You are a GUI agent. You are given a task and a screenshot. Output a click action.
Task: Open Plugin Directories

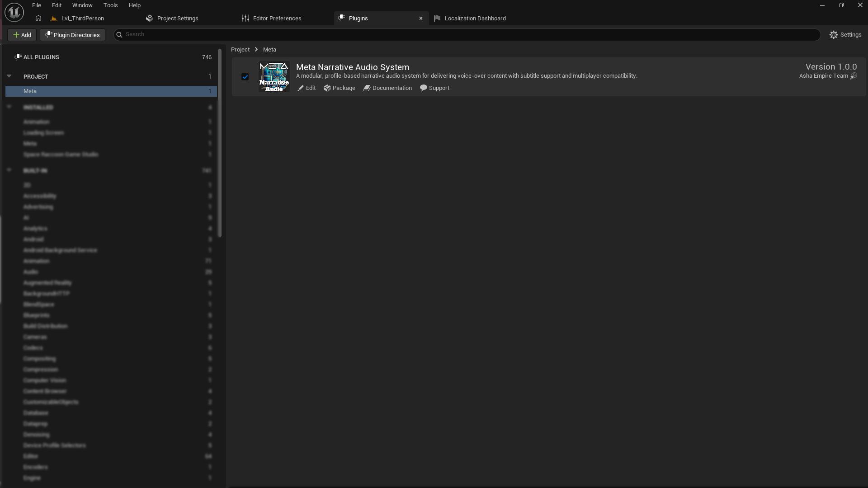(72, 34)
